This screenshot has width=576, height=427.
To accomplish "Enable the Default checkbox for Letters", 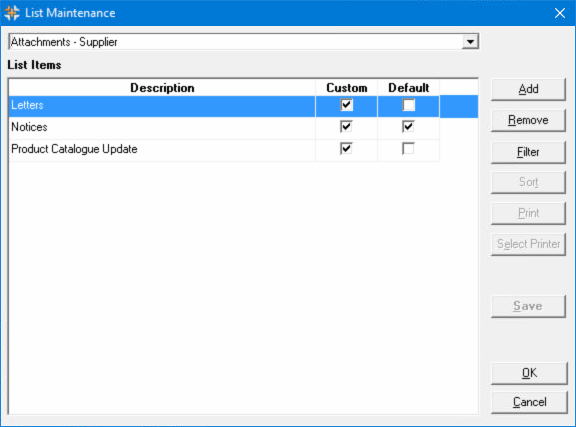I will coord(408,105).
